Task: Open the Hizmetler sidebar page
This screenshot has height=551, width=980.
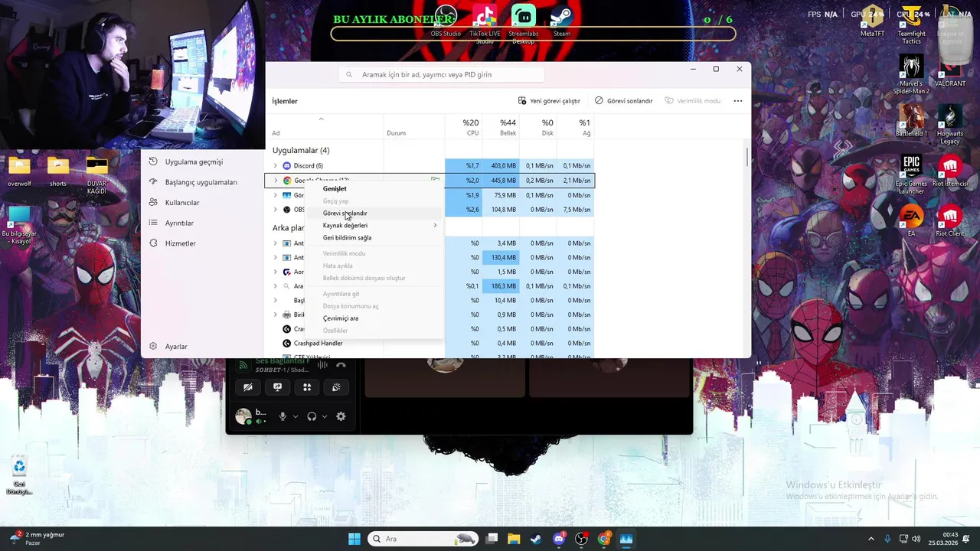Action: [180, 243]
